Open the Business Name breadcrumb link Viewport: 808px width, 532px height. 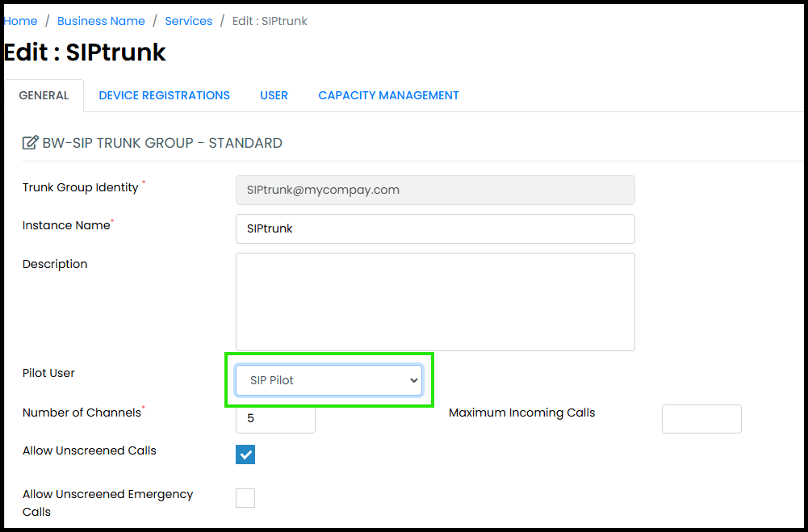[x=101, y=21]
